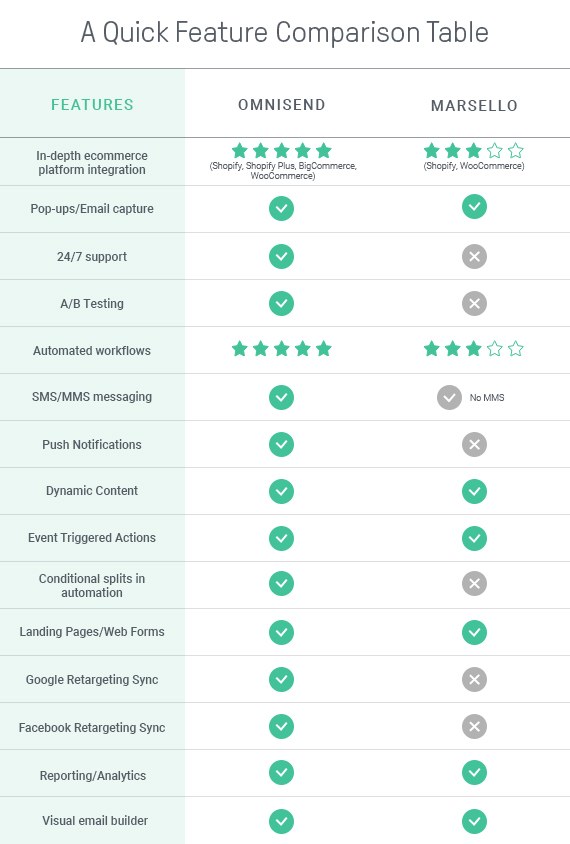Click Marsello's gray X for Push Notifications

tap(474, 444)
